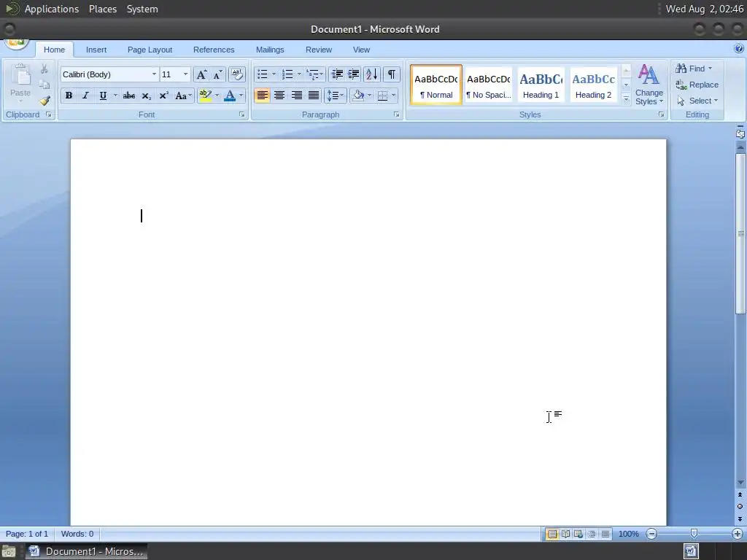Apply the No Spacing style
747x560 pixels.
click(x=488, y=85)
